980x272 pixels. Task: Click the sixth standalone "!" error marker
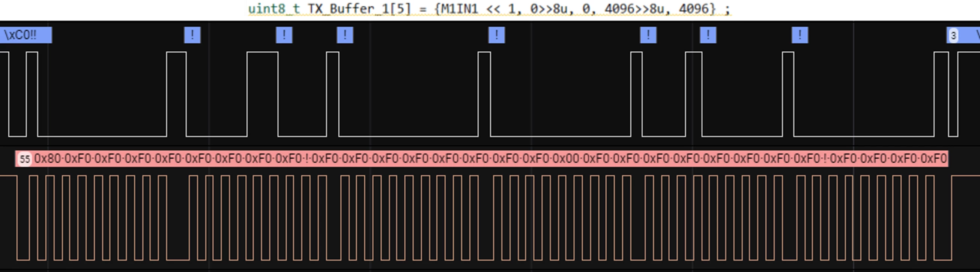tap(708, 35)
